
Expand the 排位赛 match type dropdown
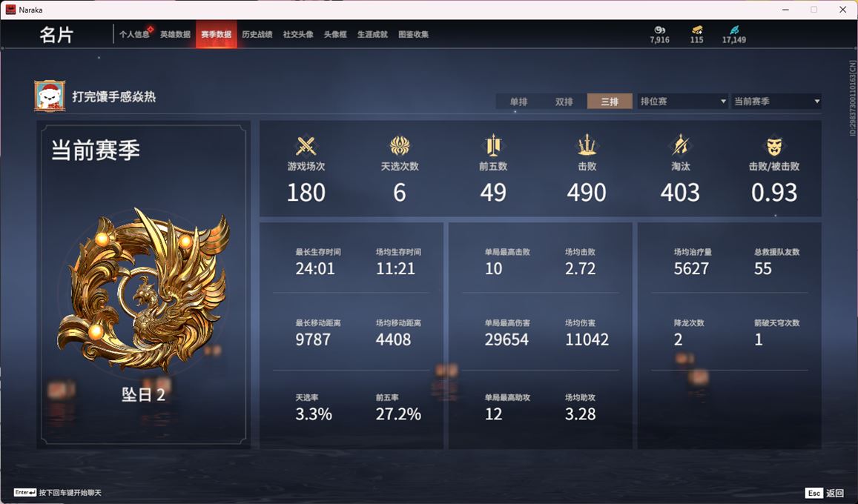coord(683,101)
